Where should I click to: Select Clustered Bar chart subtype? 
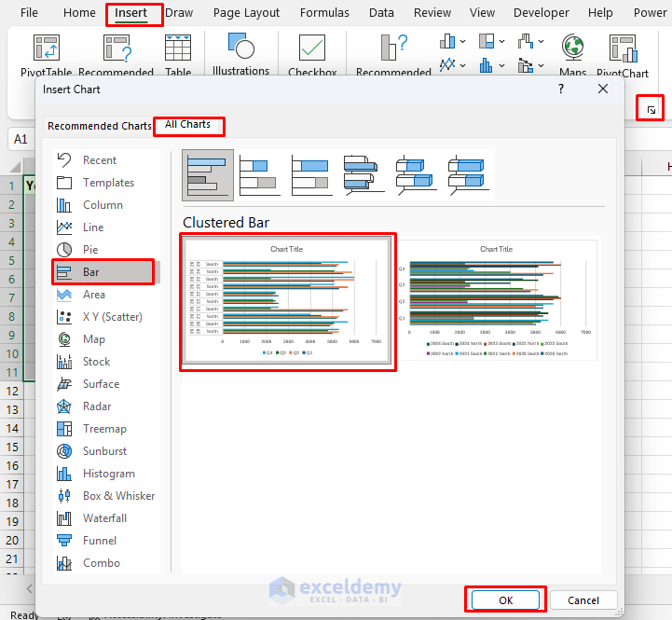pyautogui.click(x=208, y=175)
